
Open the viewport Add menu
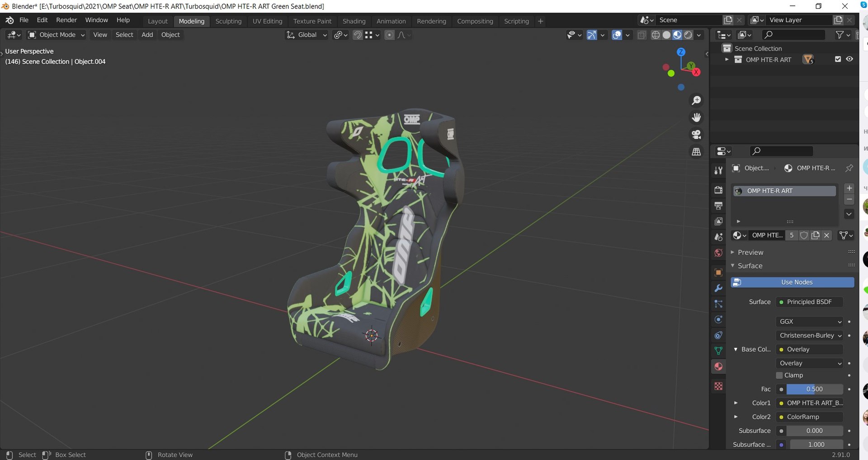point(147,35)
